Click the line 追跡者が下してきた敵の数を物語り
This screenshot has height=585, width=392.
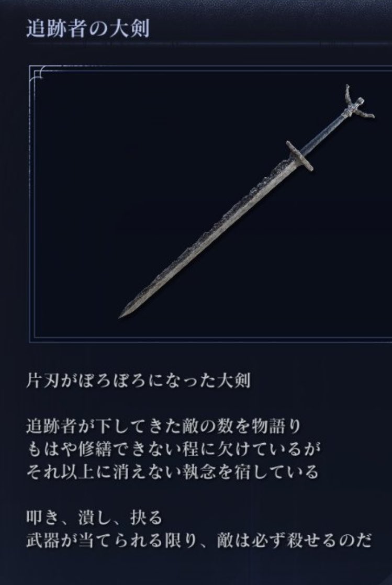click(163, 426)
